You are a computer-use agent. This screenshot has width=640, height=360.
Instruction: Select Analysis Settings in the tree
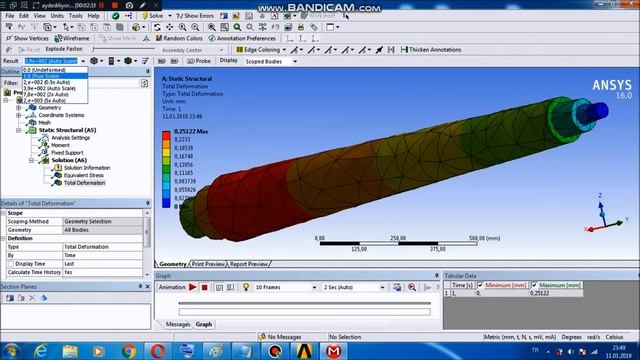[70, 138]
